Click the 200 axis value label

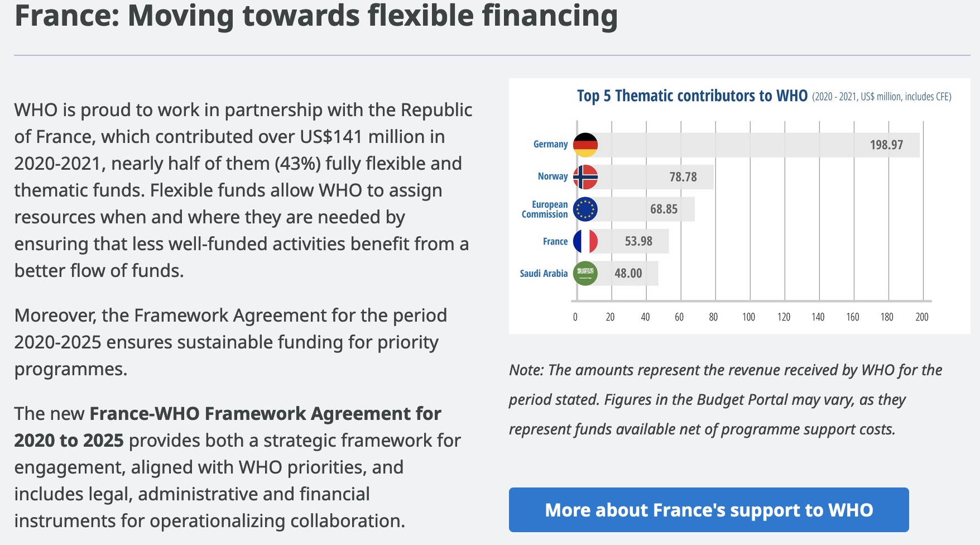tap(922, 317)
